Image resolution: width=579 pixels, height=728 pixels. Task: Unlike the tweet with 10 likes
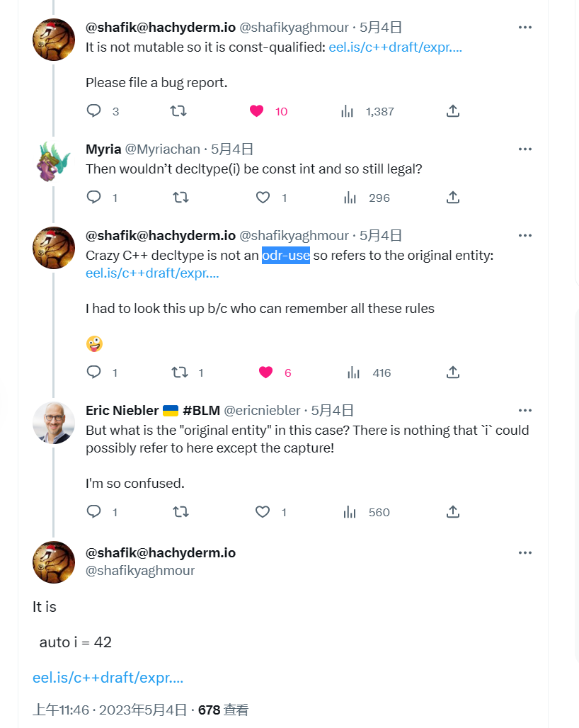pos(257,111)
